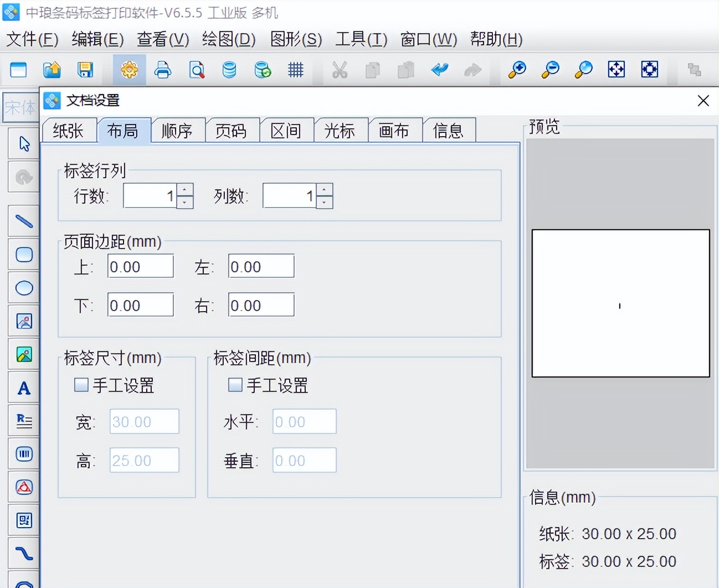Screen dimensions: 719x588
Task: Enable 手工设置 under 标签尺寸(mm)
Action: 81,384
